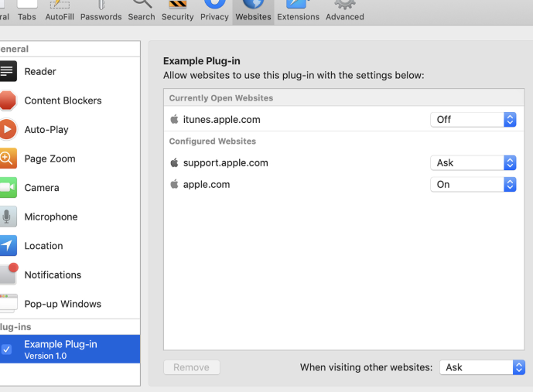Screen dimensions: 533x392
Task: Click the Remove button
Action: (192, 368)
